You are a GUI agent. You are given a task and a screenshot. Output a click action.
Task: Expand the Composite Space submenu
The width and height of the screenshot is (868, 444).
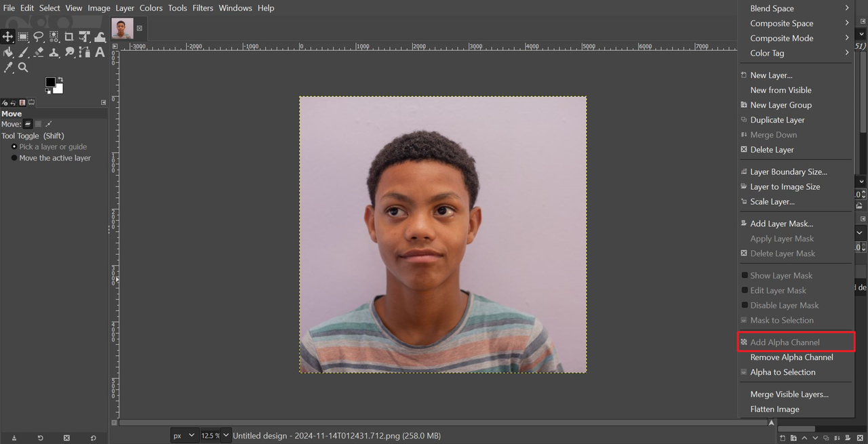[796, 23]
